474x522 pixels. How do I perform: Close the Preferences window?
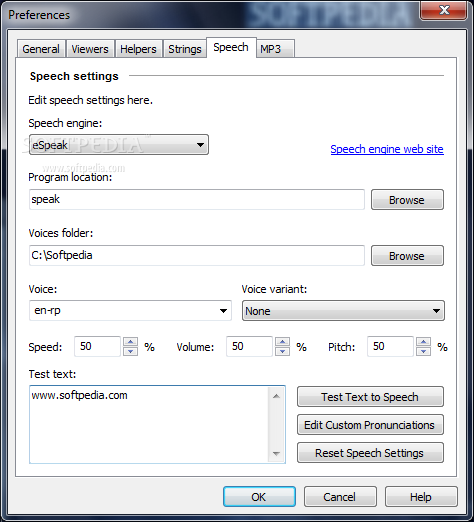click(444, 10)
